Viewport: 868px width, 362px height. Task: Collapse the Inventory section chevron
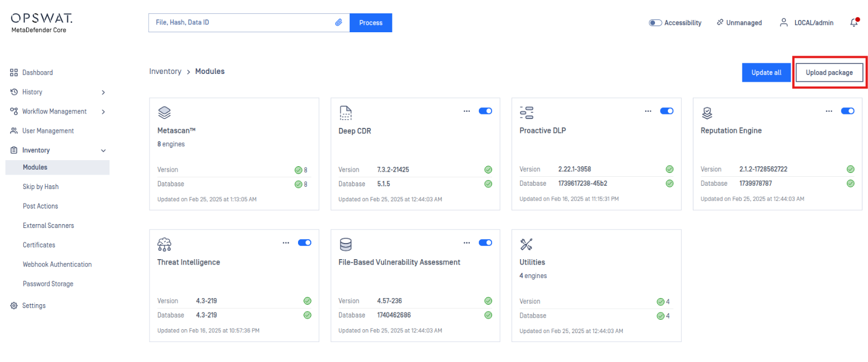click(103, 151)
